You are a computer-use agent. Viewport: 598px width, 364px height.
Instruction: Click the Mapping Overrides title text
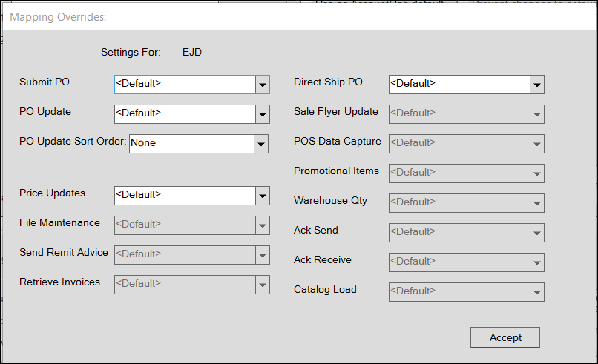pyautogui.click(x=58, y=17)
